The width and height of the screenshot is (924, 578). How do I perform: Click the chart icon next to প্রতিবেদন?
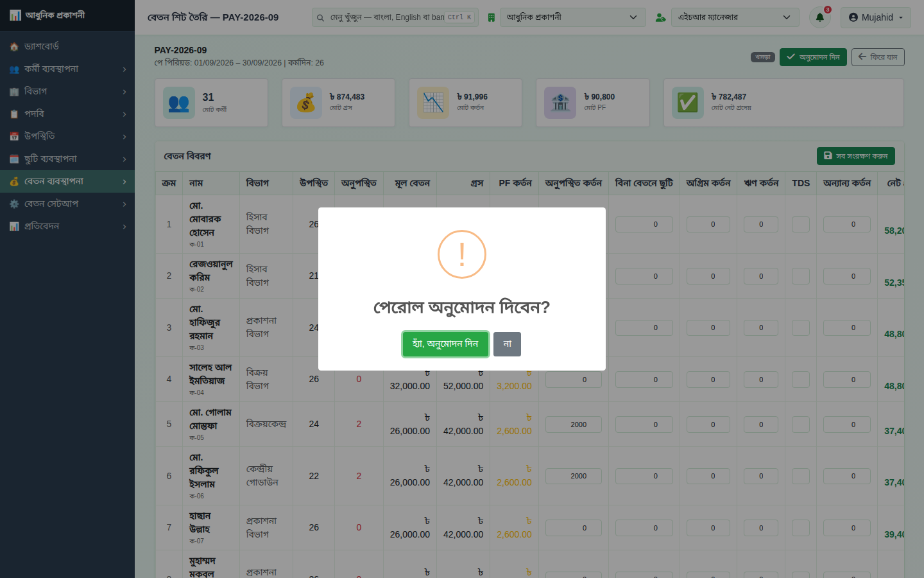tap(14, 227)
